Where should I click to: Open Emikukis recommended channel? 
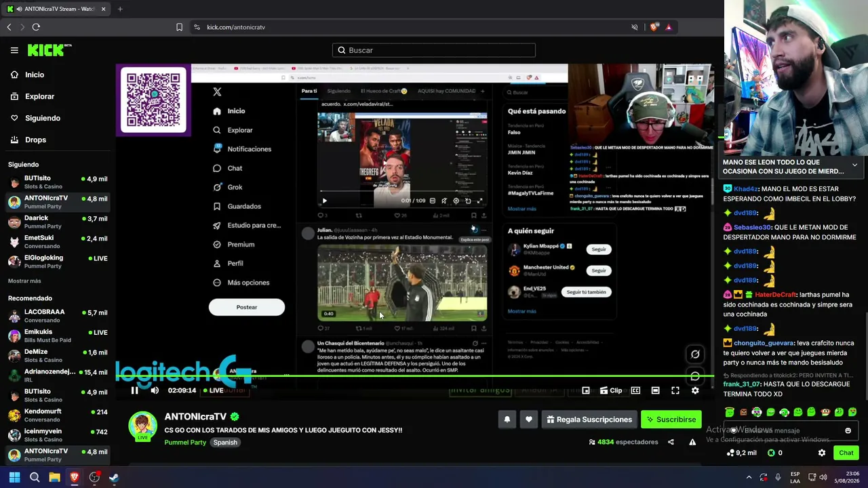(57, 335)
